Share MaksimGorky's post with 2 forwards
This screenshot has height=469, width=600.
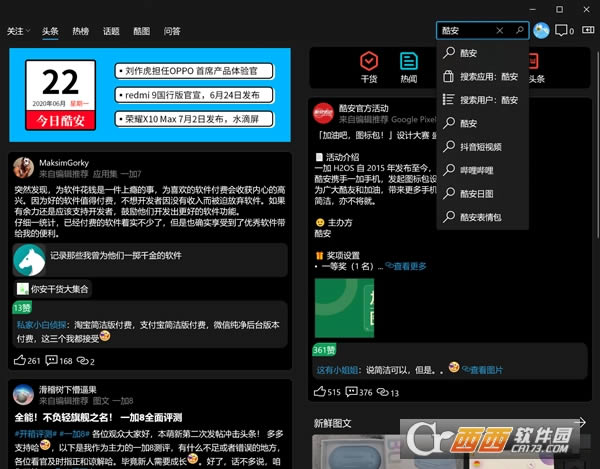86,360
